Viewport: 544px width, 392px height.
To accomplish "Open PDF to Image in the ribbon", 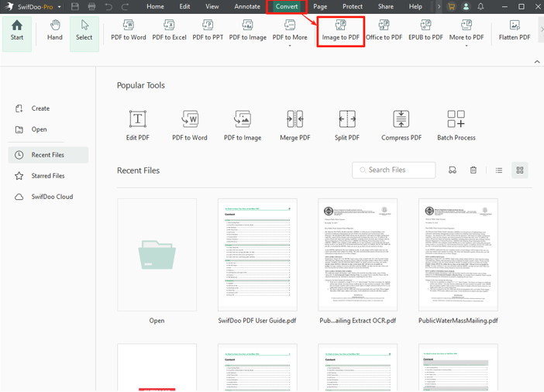I will 248,31.
